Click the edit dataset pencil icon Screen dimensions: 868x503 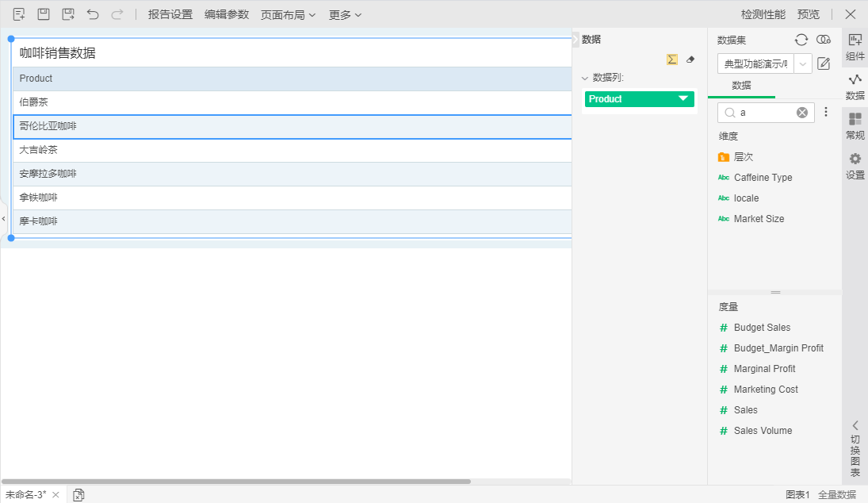pos(824,63)
